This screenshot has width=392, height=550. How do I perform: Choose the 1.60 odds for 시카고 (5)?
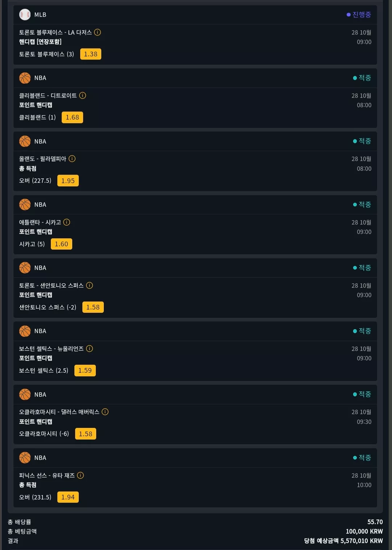tap(61, 244)
